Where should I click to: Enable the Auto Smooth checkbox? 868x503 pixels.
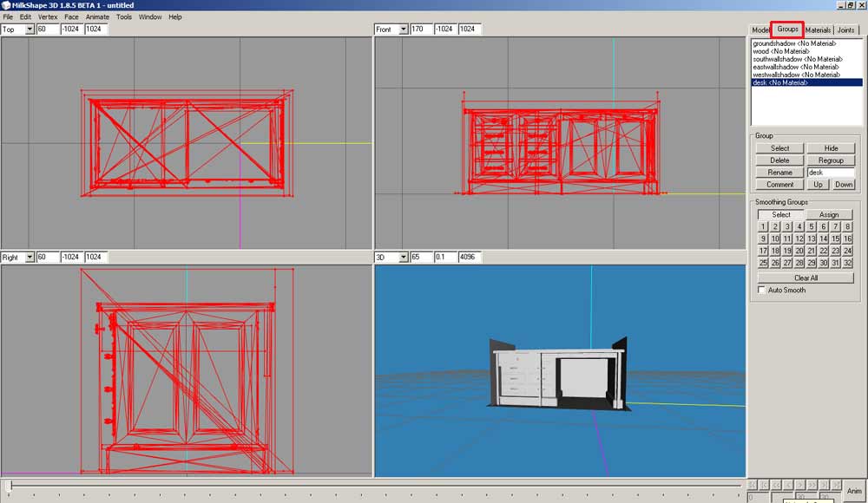click(x=762, y=291)
